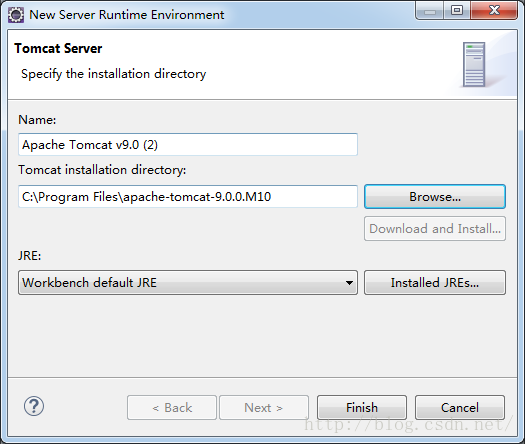
Task: Cancel the New Server Runtime dialog
Action: pyautogui.click(x=460, y=408)
